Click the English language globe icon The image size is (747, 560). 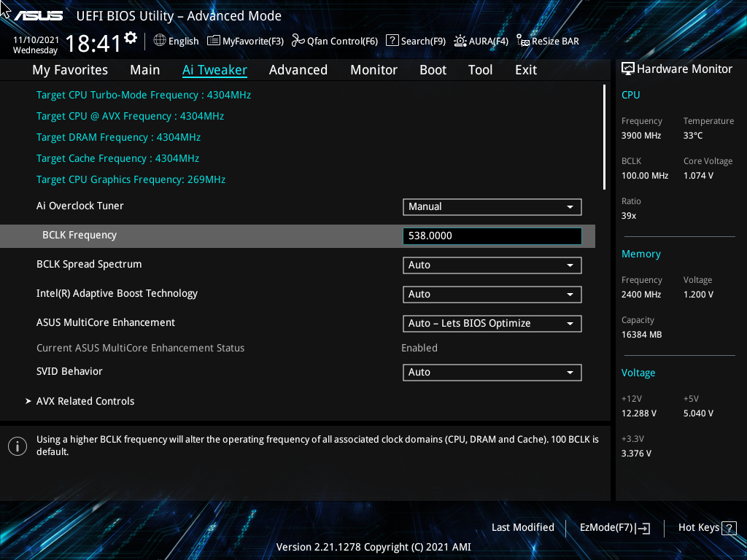pyautogui.click(x=160, y=41)
